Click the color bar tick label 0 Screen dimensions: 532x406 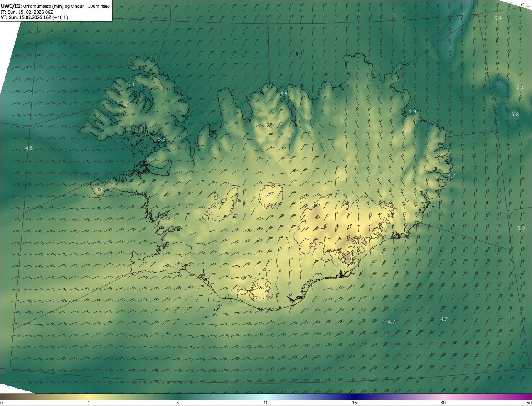(x=2, y=403)
